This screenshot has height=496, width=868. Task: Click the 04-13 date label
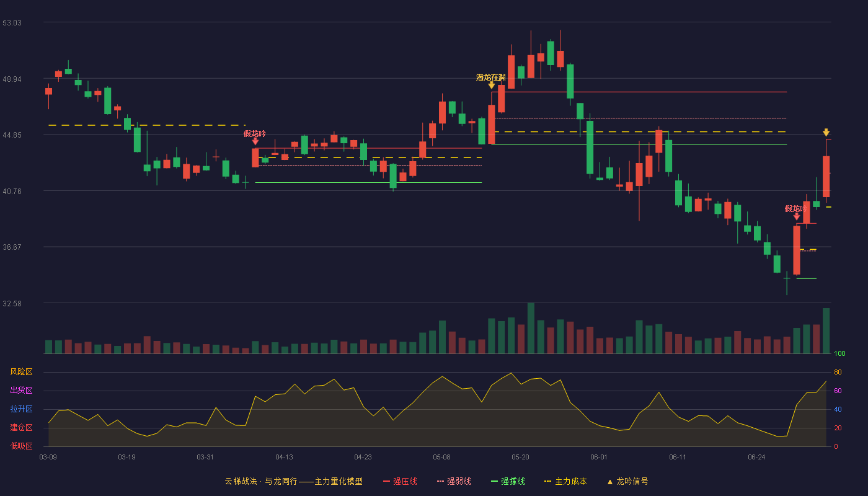pos(284,457)
